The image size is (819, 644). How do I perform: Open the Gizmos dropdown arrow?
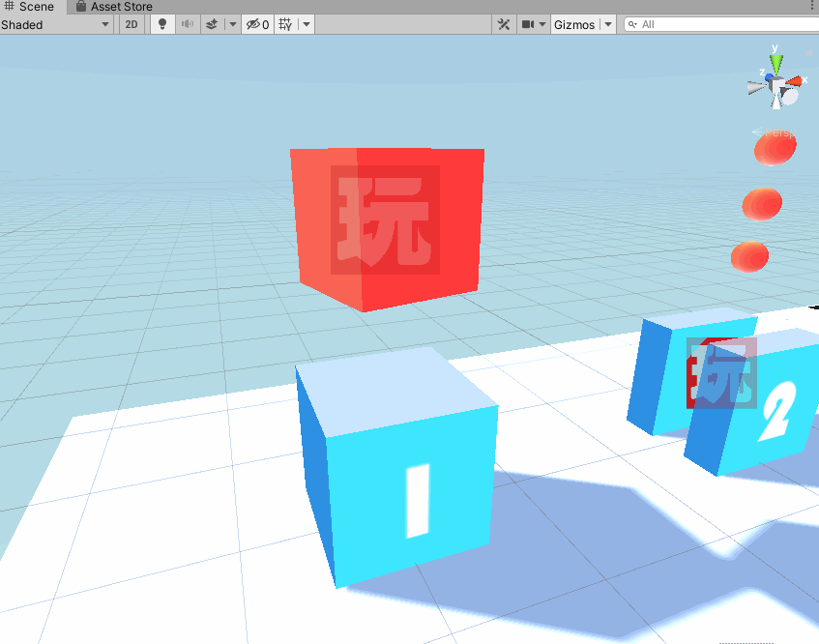608,24
